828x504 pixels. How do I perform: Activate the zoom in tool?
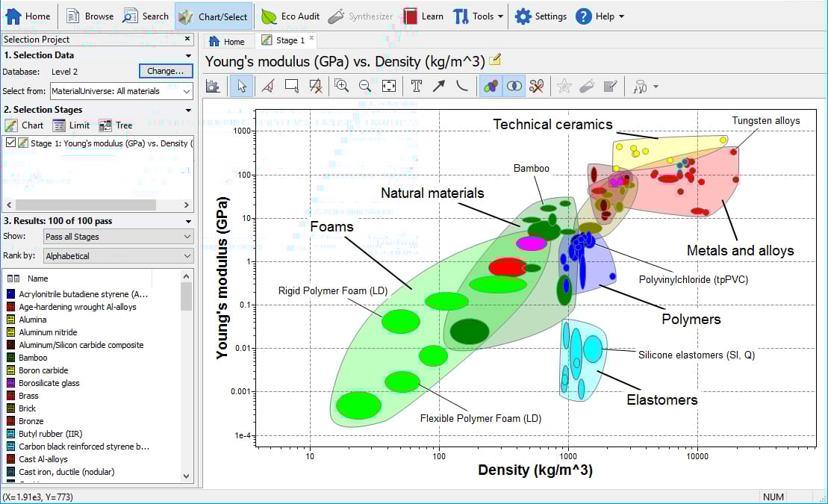(x=342, y=86)
